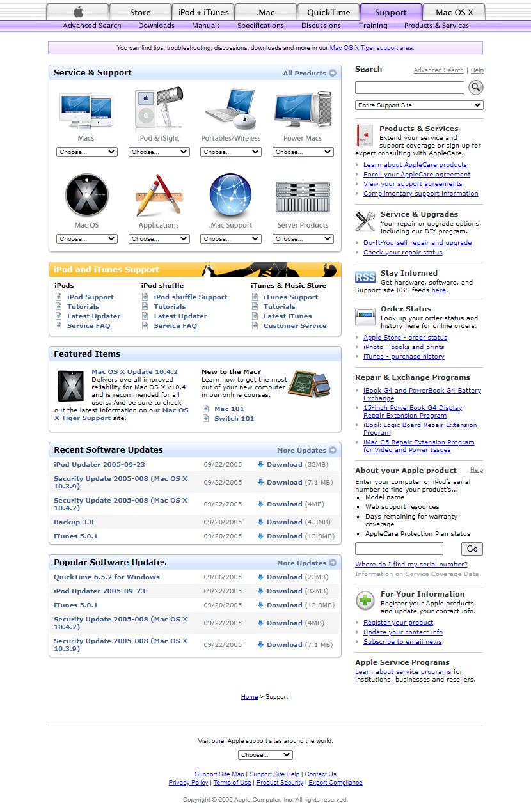This screenshot has height=812, width=531.
Task: Switch to the Mac OS X tab
Action: pos(454,12)
